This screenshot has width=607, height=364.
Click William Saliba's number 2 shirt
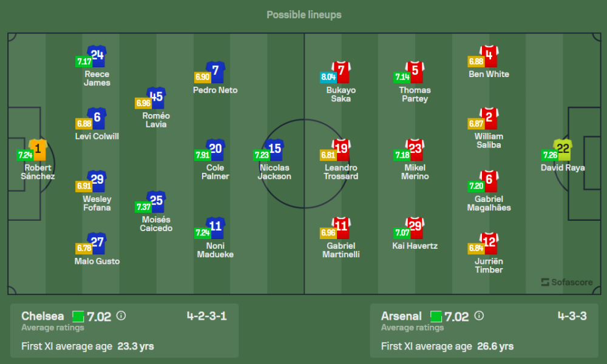point(489,118)
